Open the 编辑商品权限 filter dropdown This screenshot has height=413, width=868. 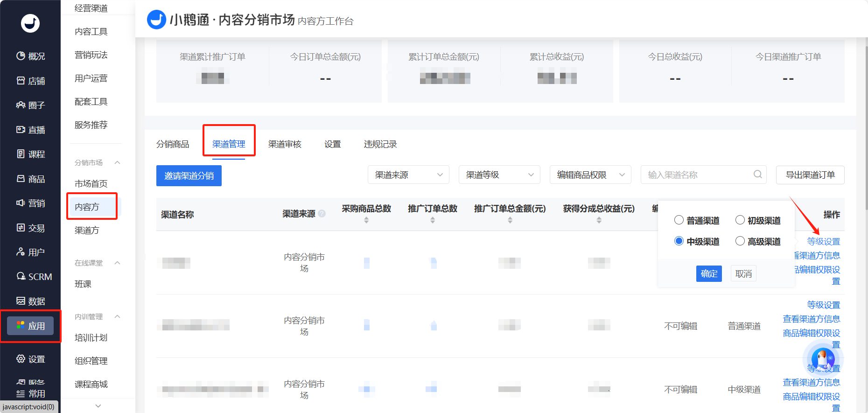(x=590, y=175)
